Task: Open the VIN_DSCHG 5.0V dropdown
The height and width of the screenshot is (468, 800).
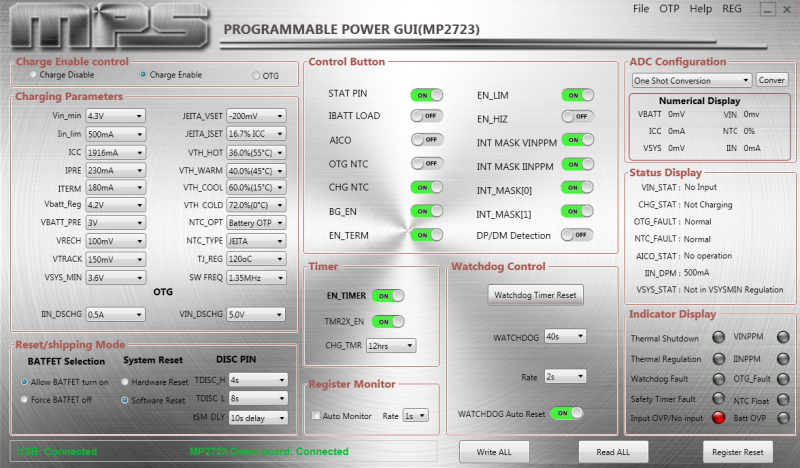Action: click(256, 314)
